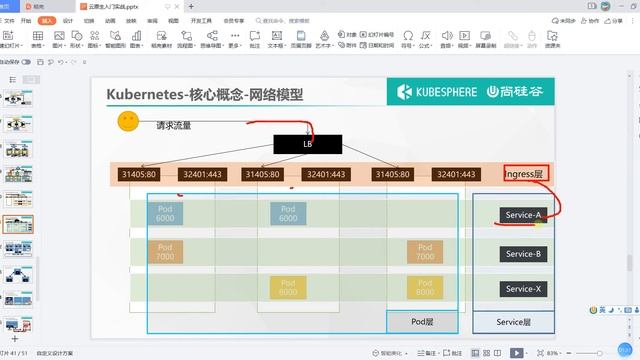Switch to the Design (设计) tab

click(68, 21)
